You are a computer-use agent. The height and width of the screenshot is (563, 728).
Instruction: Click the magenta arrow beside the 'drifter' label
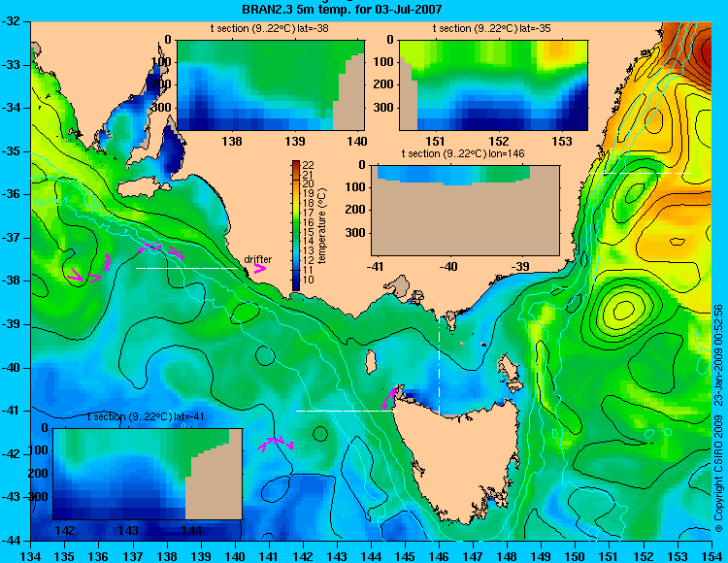click(x=259, y=269)
